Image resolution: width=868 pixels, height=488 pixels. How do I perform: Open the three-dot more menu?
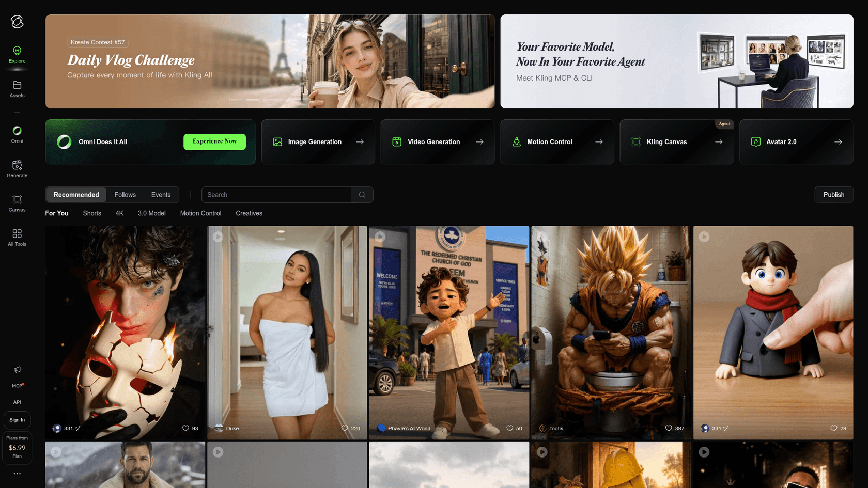17,474
